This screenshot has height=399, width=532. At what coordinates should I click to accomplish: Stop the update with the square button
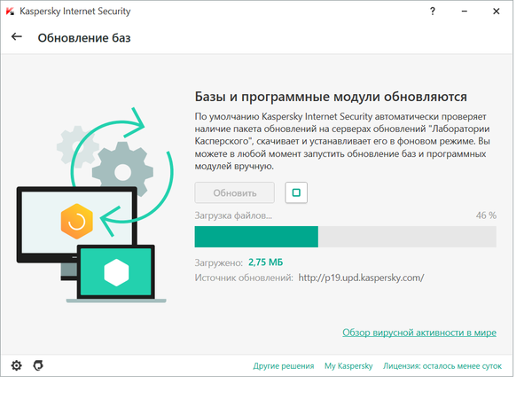pos(296,192)
